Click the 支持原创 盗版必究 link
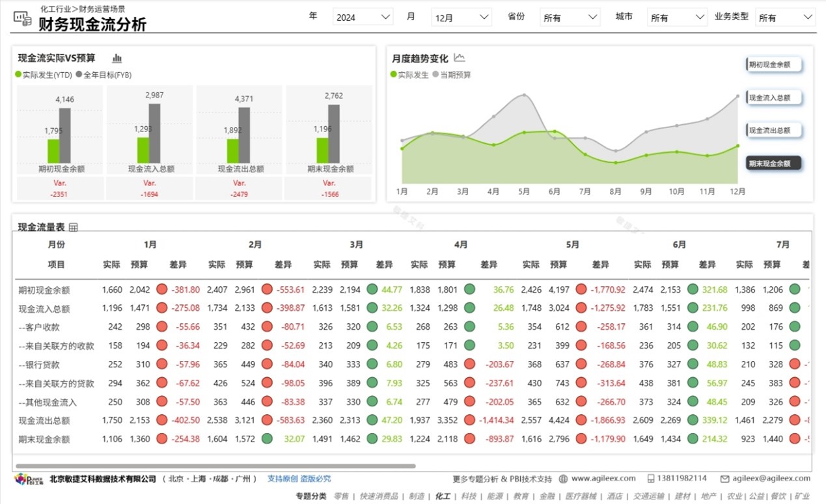Viewport: 826px width, 504px height. click(299, 479)
